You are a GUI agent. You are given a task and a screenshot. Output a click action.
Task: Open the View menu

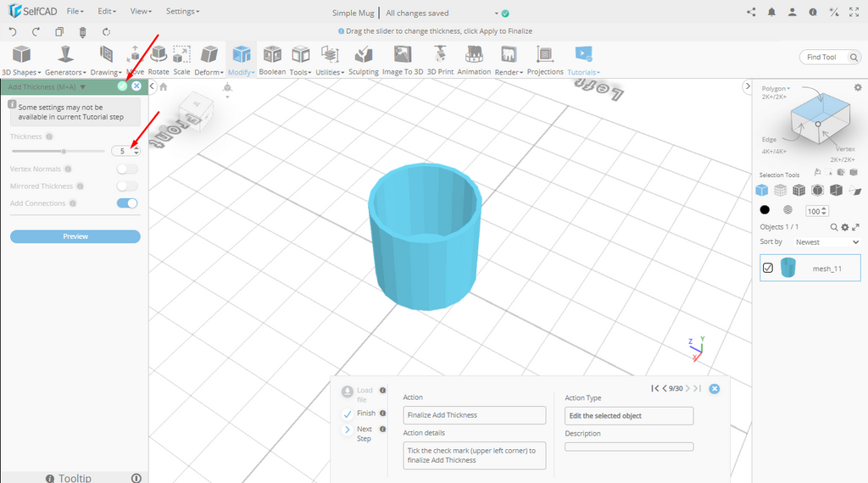pos(141,11)
